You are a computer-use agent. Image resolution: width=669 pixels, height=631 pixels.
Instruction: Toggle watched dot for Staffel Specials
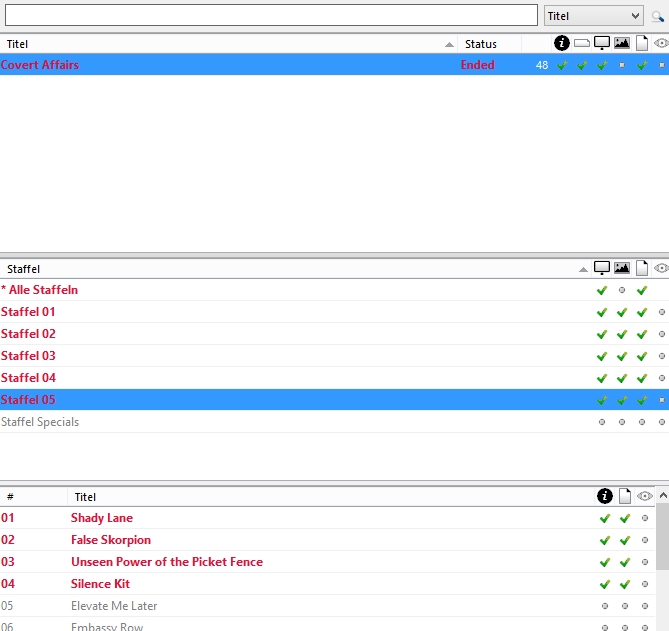coord(662,422)
